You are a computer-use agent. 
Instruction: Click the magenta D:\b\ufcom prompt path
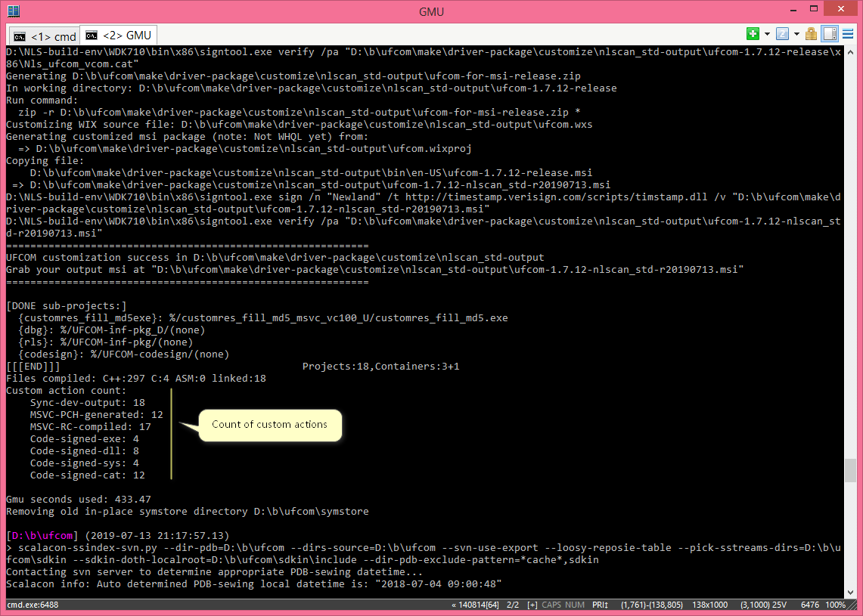tap(42, 536)
